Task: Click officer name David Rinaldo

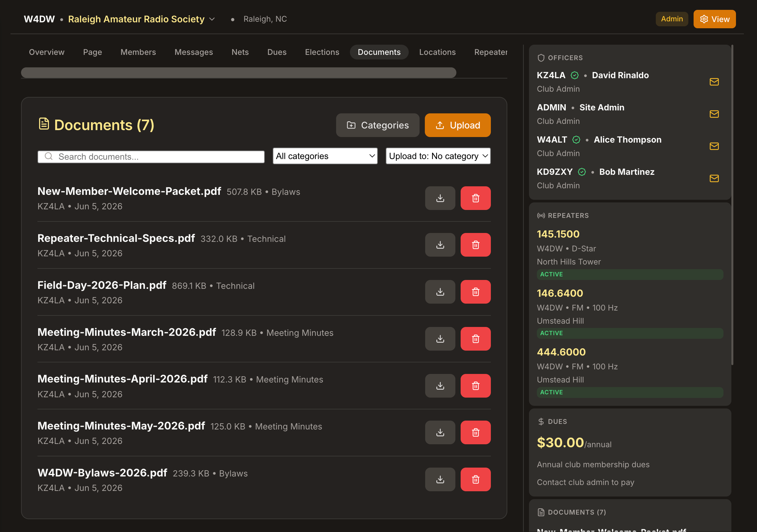Action: click(x=620, y=75)
